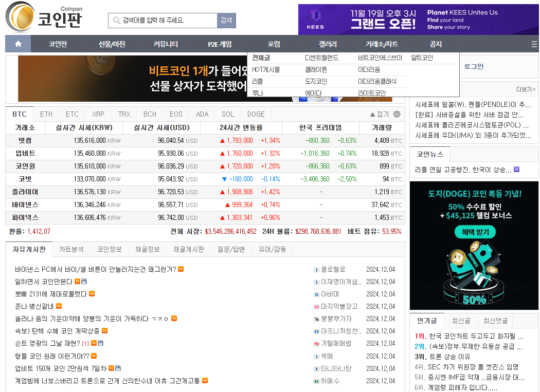540x392 pixels.
Task: Switch to the BCH price tab
Action: tap(150, 114)
